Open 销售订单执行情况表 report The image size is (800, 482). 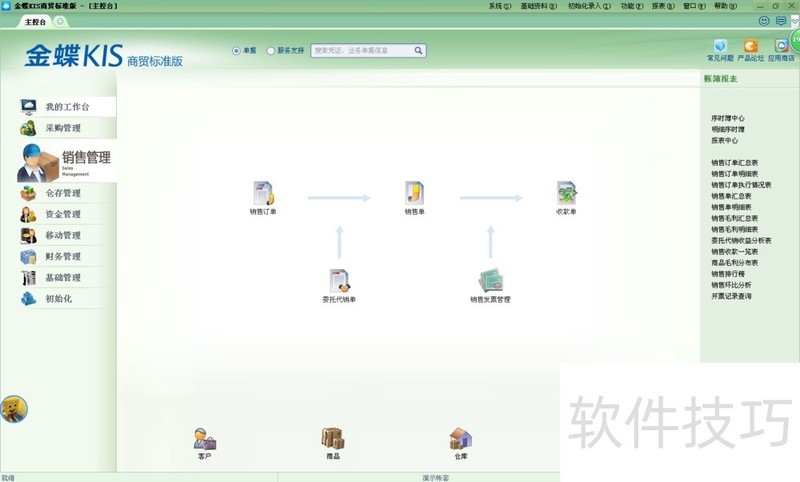[741, 185]
